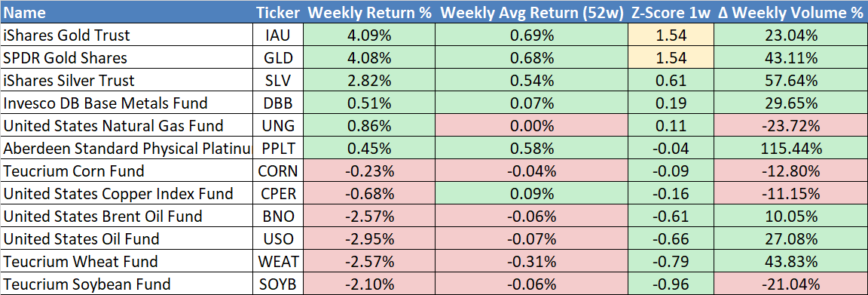Screen dimensions: 868x295
Task: Select the CPER weekly return -0.68% cell
Action: tap(369, 194)
